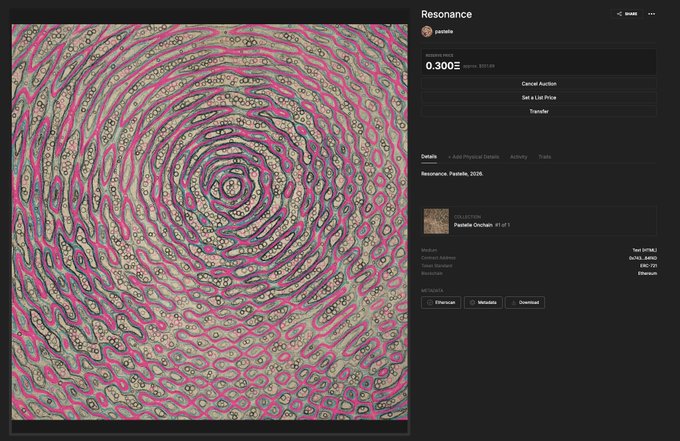Open the Pastelle Onchain collection thumbnail
Image resolution: width=680 pixels, height=441 pixels.
point(436,221)
